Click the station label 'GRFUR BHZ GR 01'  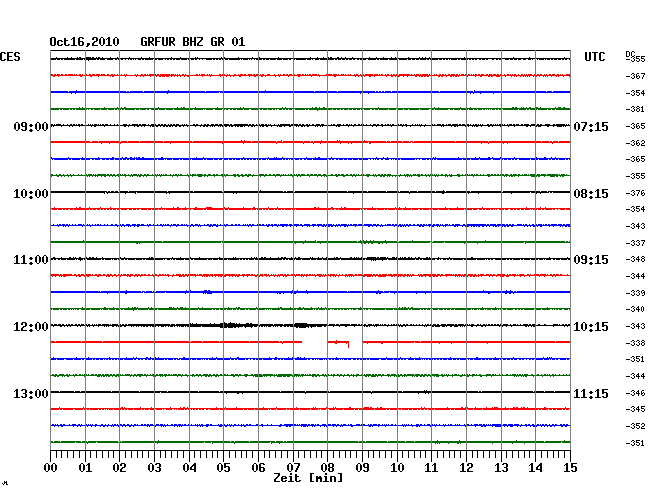click(x=193, y=42)
